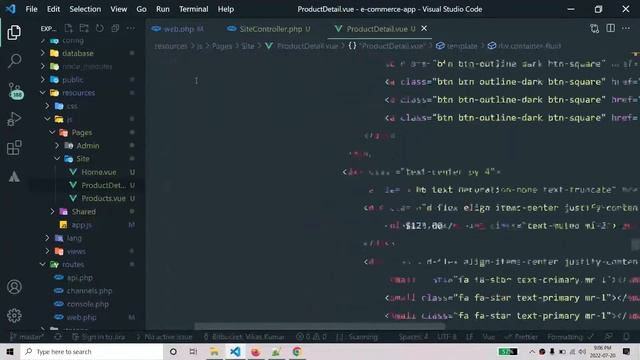This screenshot has height=360, width=640.
Task: Expand the lang folder
Action: 74,238
